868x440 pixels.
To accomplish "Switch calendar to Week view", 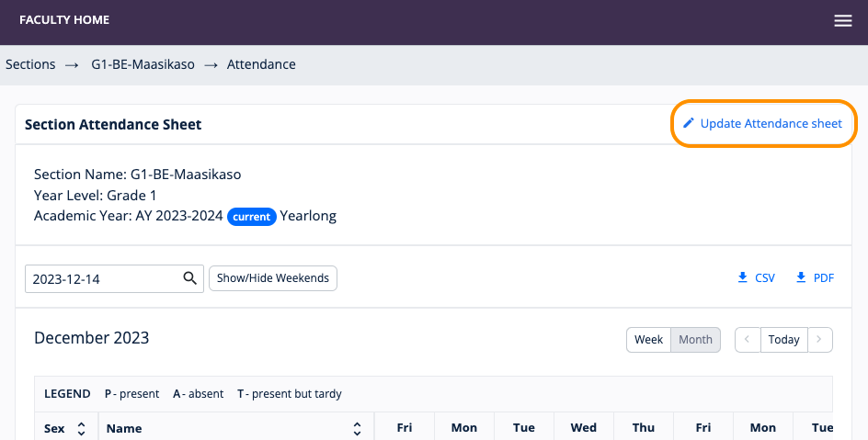I will coord(648,340).
